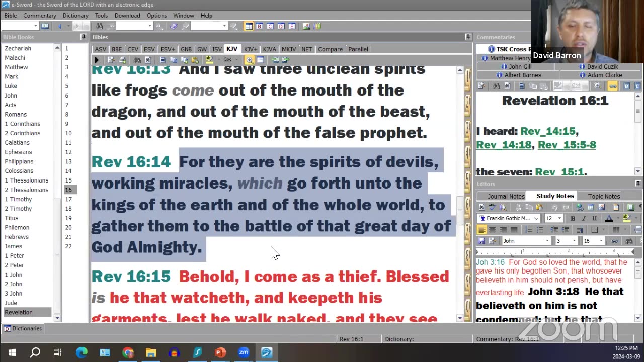Toggle pin on Bibles panel
Image resolution: width=644 pixels, height=362 pixels.
pos(468,37)
